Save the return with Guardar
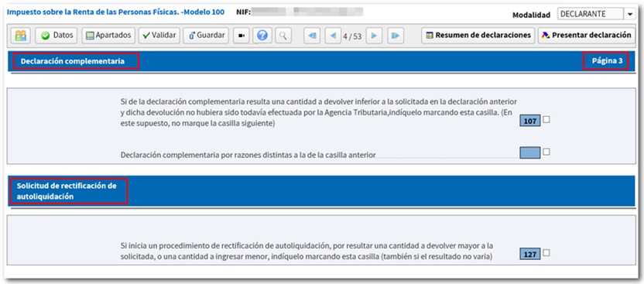644x284 pixels. (x=206, y=36)
